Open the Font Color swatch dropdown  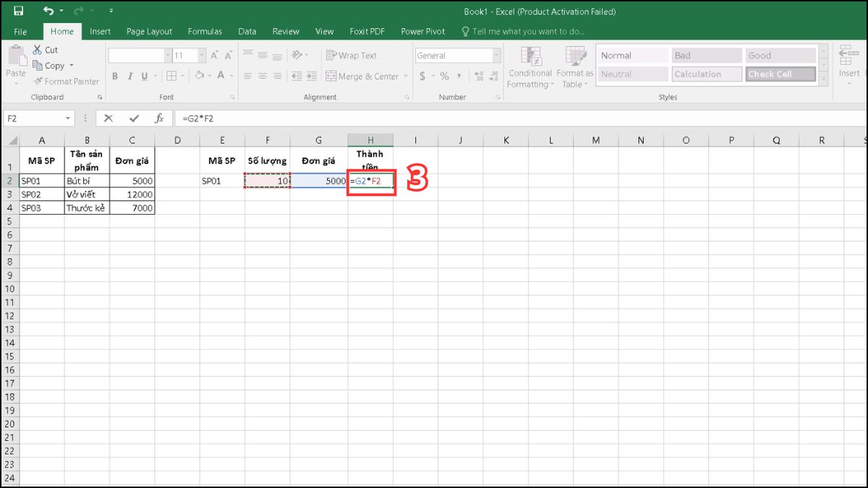231,76
